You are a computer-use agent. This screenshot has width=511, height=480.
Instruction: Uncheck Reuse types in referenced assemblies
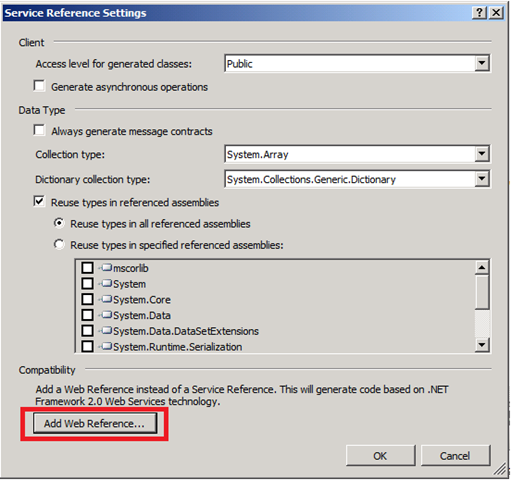pos(39,202)
